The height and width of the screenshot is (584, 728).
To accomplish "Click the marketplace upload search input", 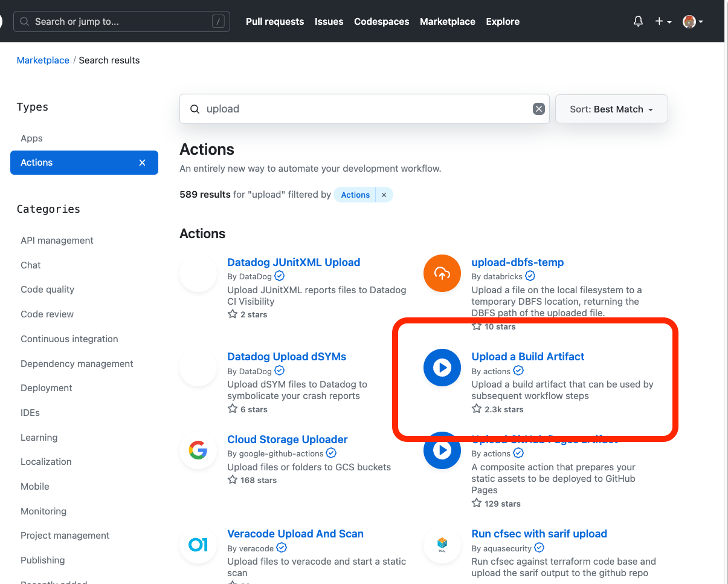I will coord(364,109).
